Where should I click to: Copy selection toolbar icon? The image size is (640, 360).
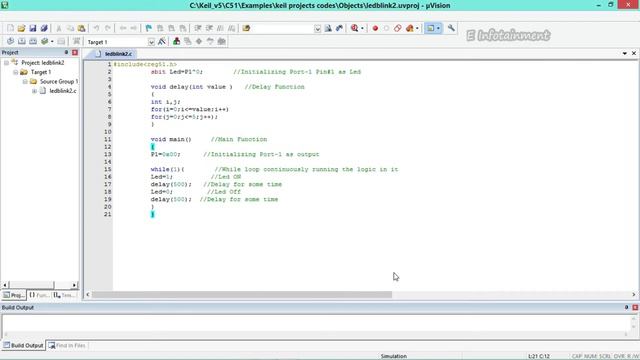pos(70,28)
